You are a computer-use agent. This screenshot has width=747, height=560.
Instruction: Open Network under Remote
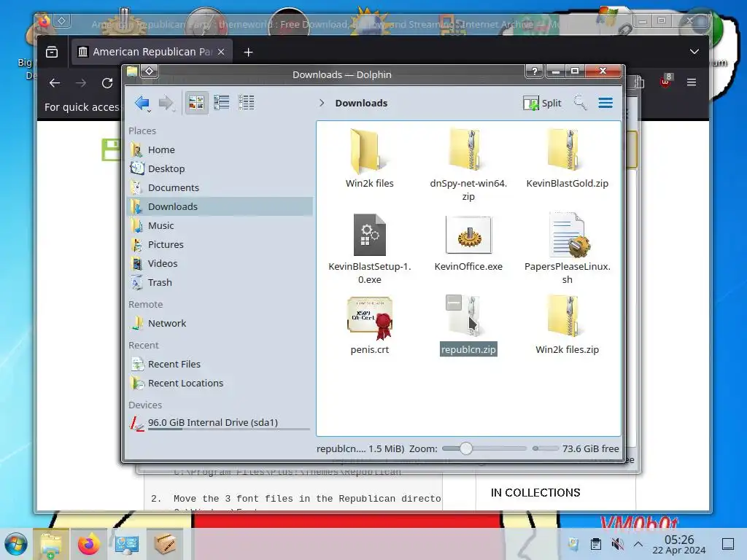pos(220,323)
